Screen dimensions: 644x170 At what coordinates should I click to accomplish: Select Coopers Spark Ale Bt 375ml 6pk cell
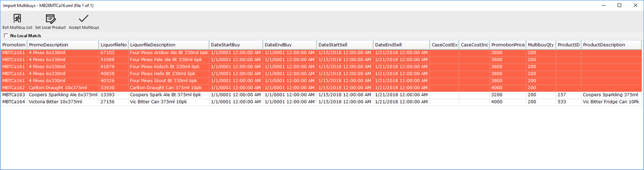pos(169,95)
